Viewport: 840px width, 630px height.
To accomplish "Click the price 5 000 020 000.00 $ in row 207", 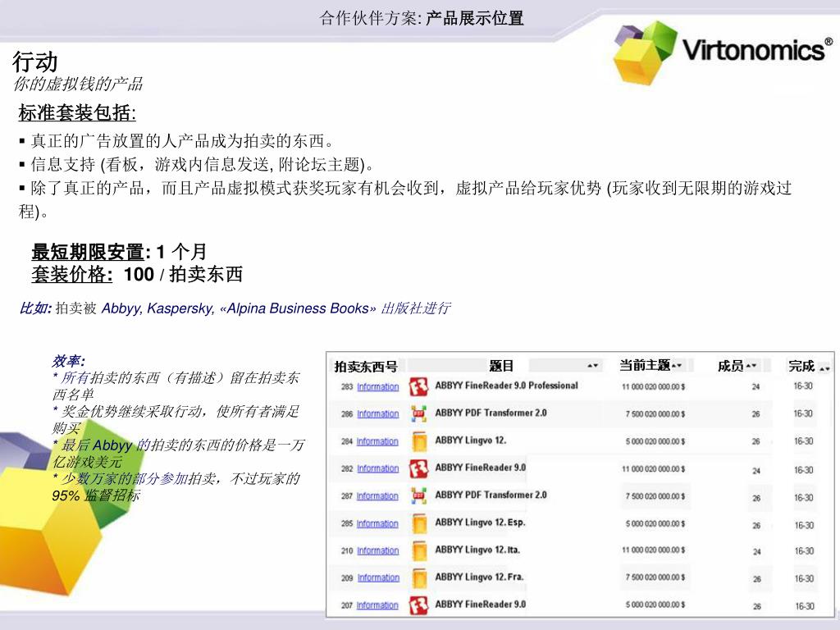I will pyautogui.click(x=655, y=605).
